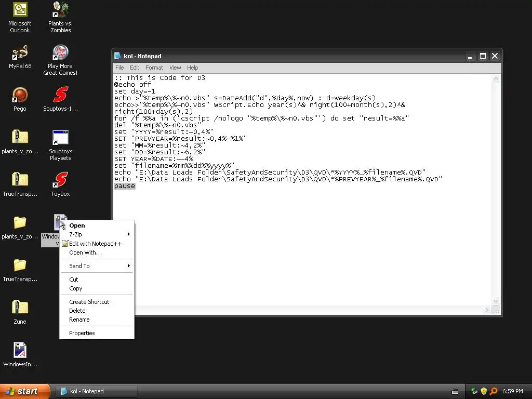
Task: Select the Pego desktop icon
Action: [x=20, y=99]
